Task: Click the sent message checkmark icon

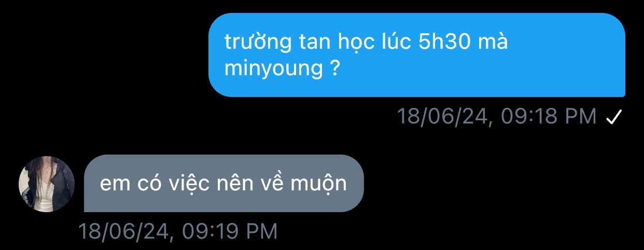Action: point(614,117)
